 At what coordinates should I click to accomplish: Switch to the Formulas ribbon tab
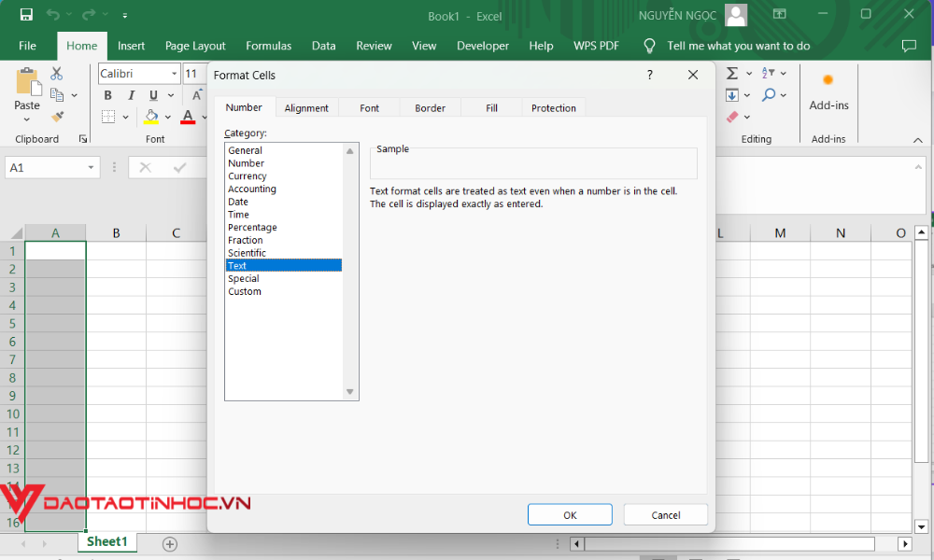click(x=269, y=46)
